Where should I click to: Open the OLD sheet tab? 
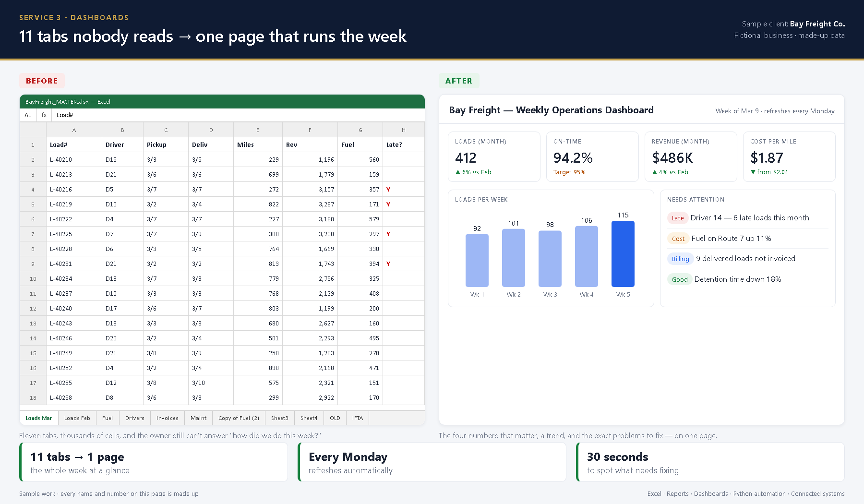(335, 418)
